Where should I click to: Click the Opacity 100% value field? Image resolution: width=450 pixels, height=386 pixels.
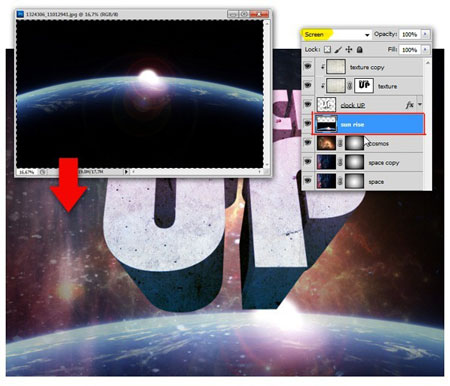tap(410, 34)
